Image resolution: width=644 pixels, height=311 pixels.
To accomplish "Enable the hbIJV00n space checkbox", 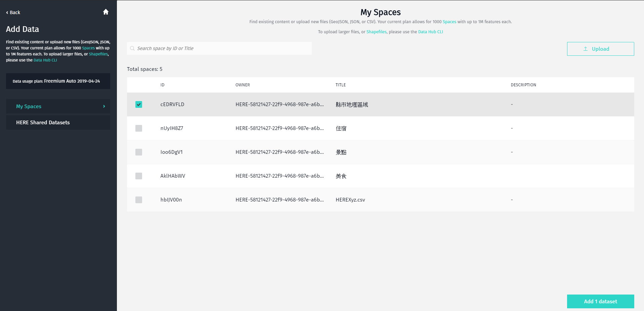I will coord(139,200).
